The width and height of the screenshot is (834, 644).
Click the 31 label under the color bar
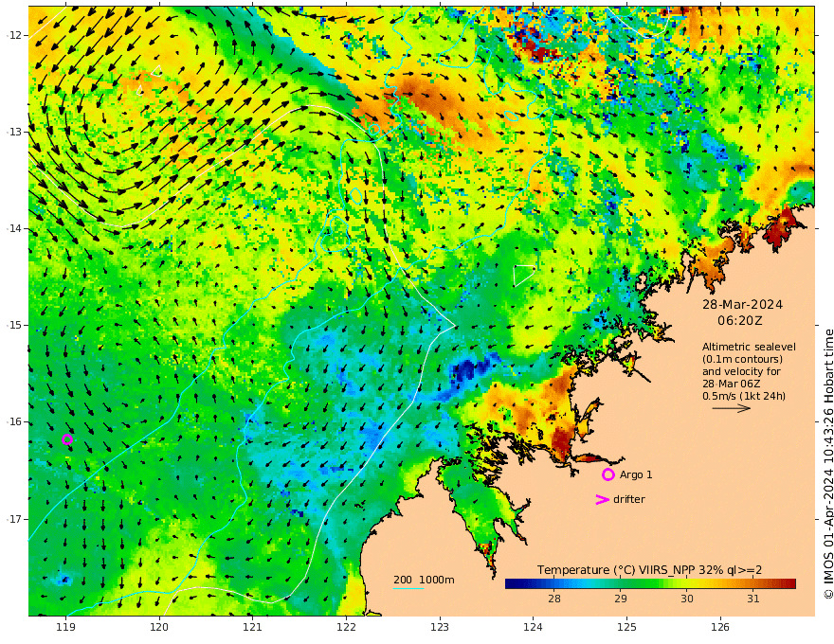752,599
